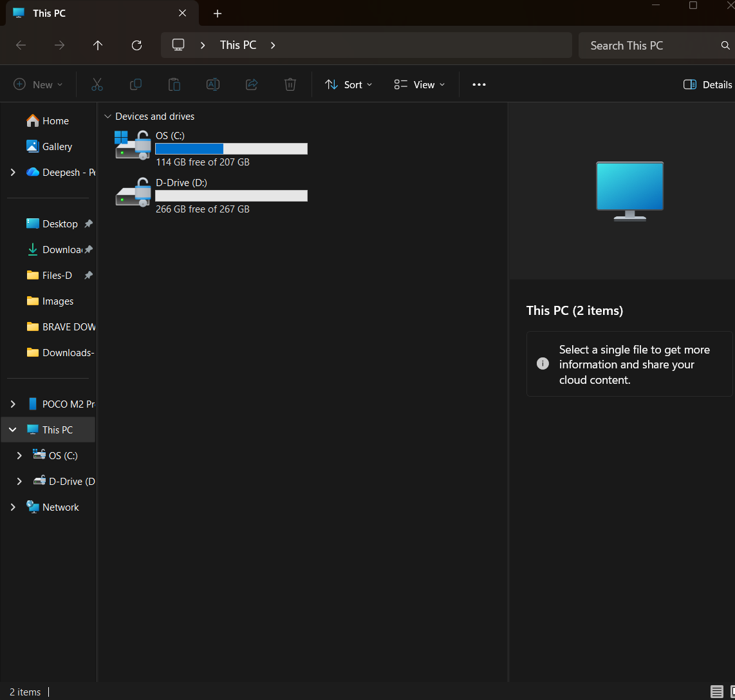
Task: Select Deepesh OneDrive in navigation pane
Action: click(69, 173)
